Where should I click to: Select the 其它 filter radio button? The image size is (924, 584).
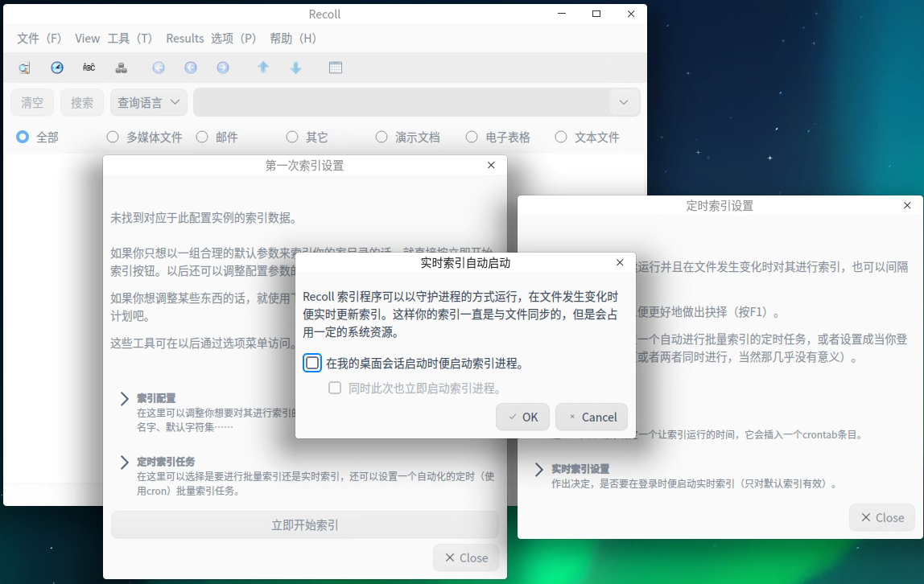click(x=292, y=138)
